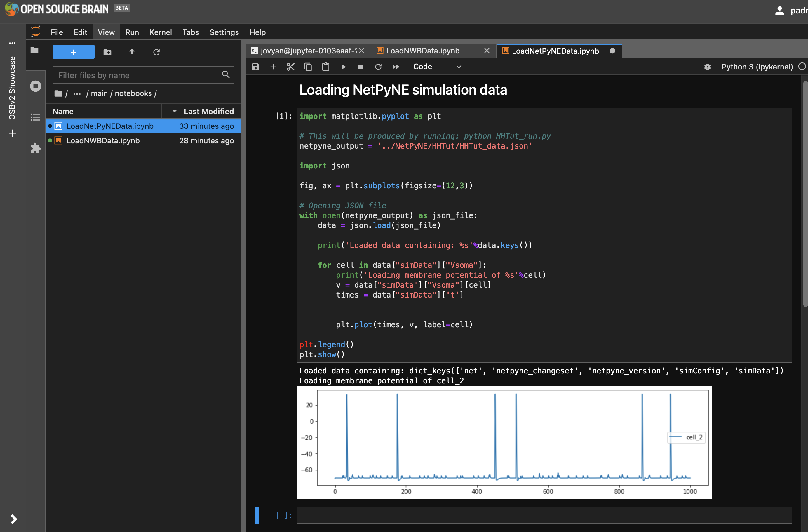Show Running Terminals and Kernels panel
The image size is (808, 532).
pyautogui.click(x=35, y=86)
